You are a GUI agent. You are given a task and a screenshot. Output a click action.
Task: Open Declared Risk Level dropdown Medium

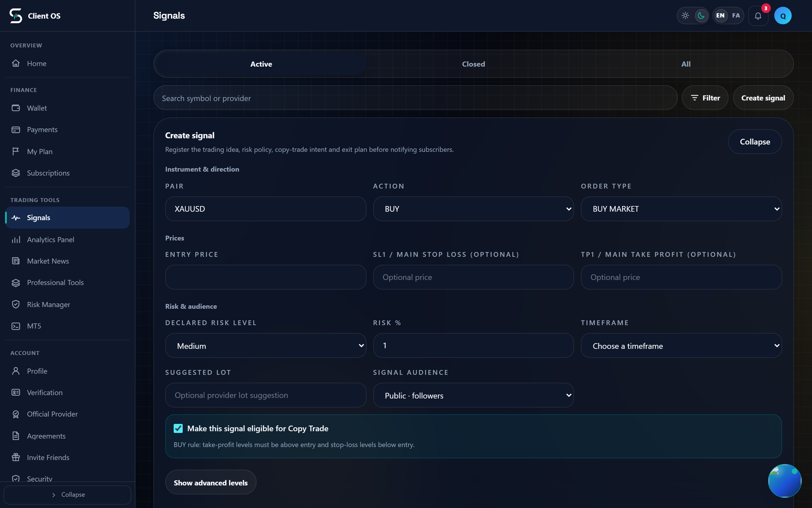click(x=265, y=346)
